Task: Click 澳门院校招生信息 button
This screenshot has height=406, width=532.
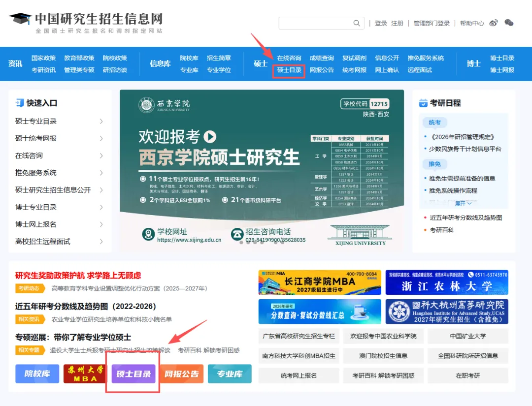Action: pos(383,356)
